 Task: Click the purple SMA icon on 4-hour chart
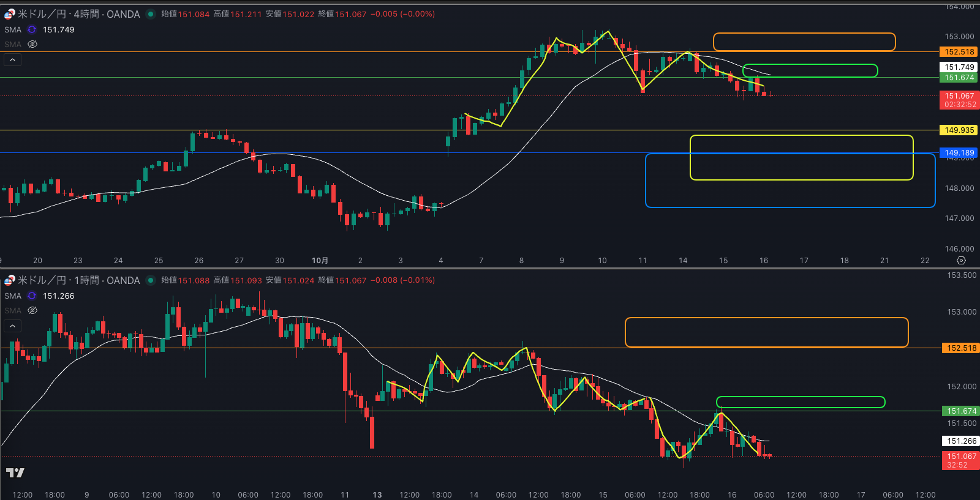32,29
